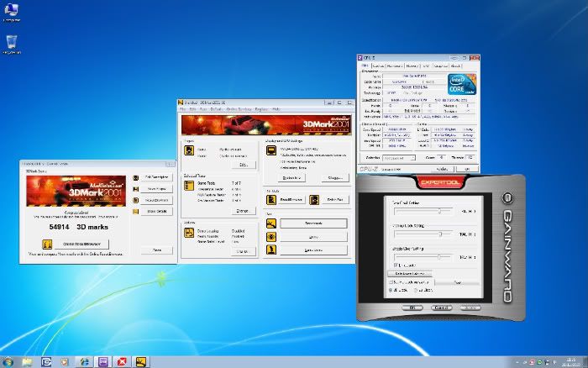Open the Computer desktop icon
588x368 pixels.
pos(11,11)
